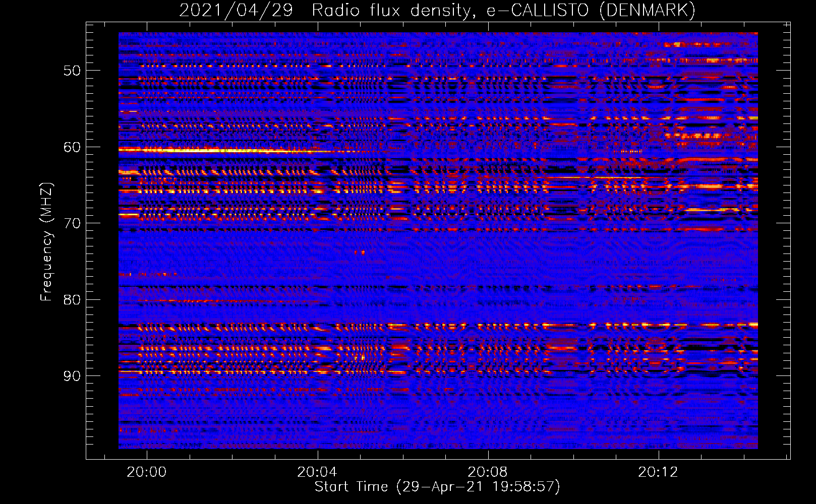Screen dimensions: 816x504
Task: Click the 20:00 time tick label
Action: point(147,472)
